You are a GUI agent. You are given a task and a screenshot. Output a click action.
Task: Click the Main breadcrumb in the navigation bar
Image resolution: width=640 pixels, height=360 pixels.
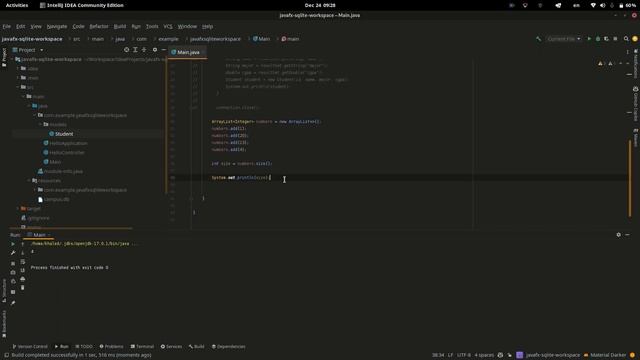click(x=261, y=39)
